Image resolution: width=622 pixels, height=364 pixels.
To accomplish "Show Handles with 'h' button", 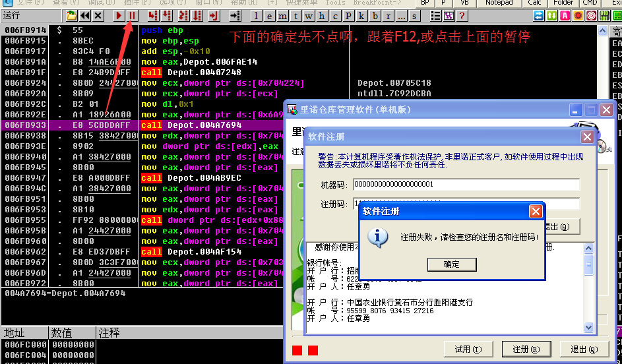I will [322, 16].
